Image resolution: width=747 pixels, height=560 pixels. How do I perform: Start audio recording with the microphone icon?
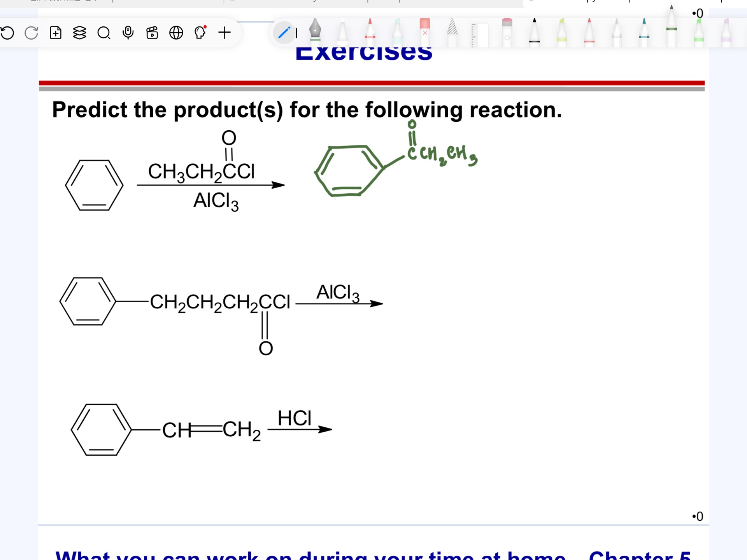point(128,33)
